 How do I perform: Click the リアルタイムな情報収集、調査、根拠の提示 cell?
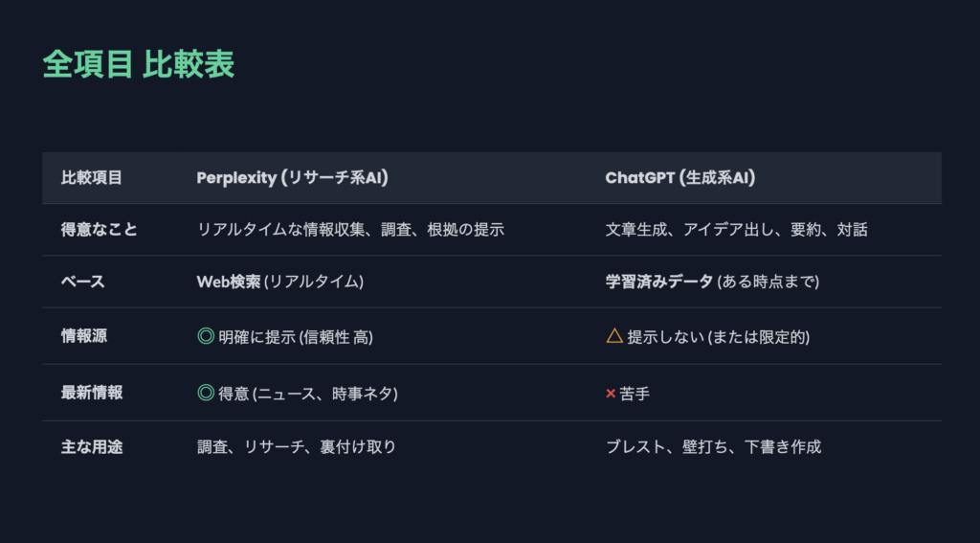pos(350,230)
